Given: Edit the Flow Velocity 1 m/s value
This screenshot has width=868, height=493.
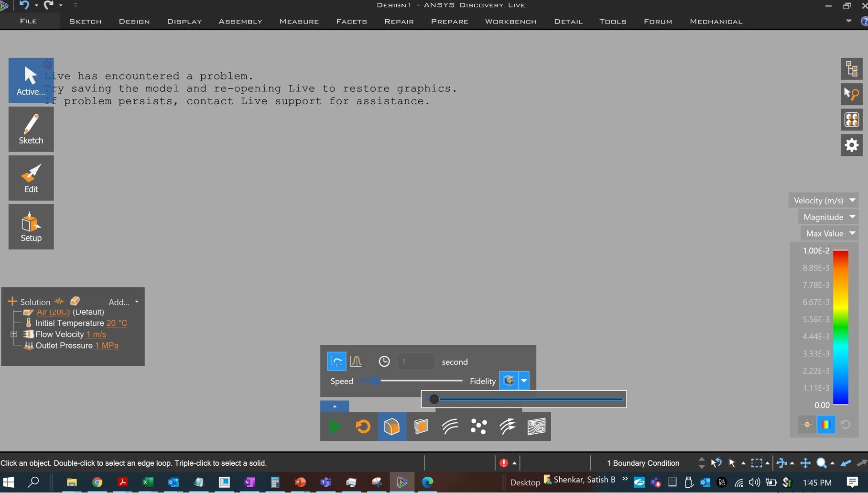Looking at the screenshot, I should click(x=96, y=334).
